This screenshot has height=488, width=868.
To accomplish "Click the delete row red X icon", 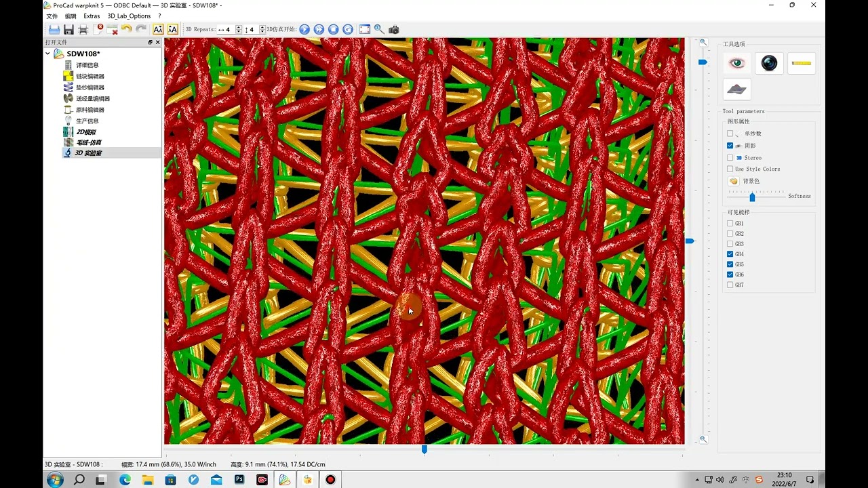I will click(113, 29).
